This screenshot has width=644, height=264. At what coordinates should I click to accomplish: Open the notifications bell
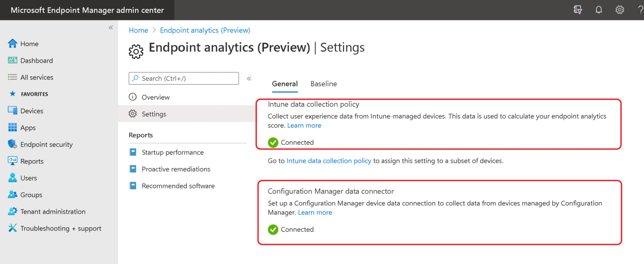click(599, 10)
